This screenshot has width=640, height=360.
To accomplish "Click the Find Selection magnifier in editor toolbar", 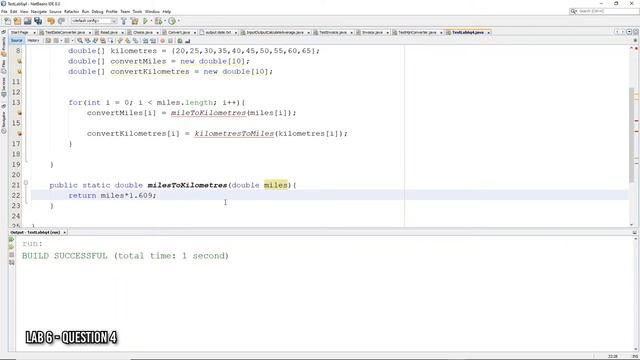I will pos(80,41).
